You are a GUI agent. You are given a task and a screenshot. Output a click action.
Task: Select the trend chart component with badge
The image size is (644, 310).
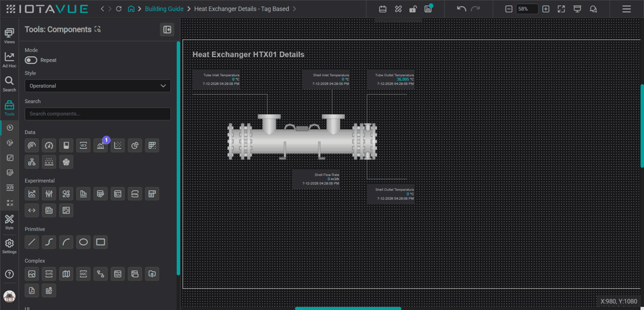click(x=101, y=145)
